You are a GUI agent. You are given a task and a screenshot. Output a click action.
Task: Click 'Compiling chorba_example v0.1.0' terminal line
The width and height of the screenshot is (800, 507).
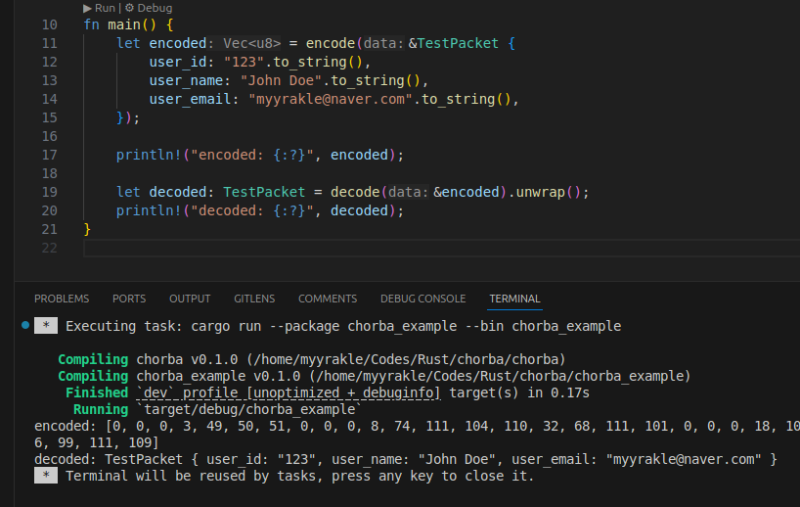click(x=374, y=376)
